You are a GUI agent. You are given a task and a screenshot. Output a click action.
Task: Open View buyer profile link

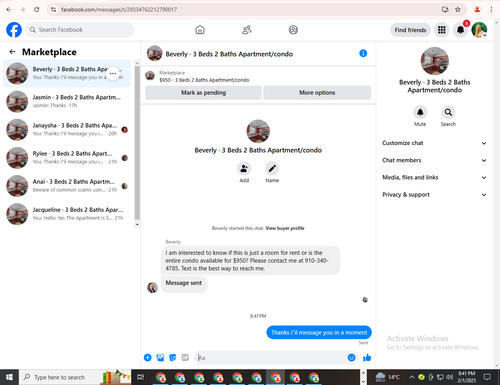tap(285, 228)
